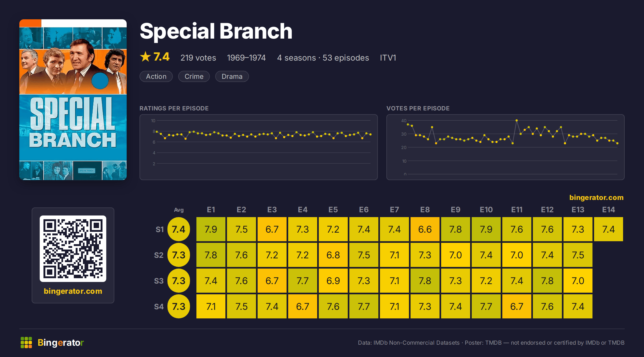This screenshot has height=357, width=644.
Task: Select S1 E14 cell rated 7.4
Action: click(609, 229)
